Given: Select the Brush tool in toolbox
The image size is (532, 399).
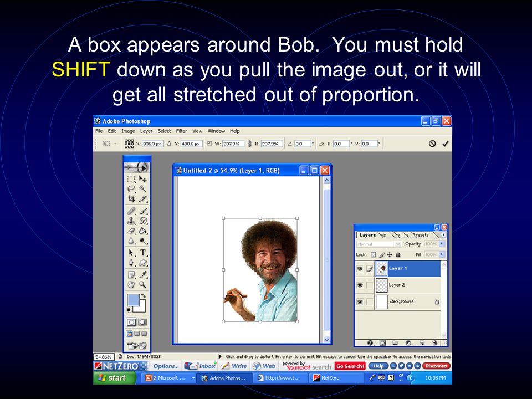Looking at the screenshot, I should pyautogui.click(x=143, y=211).
